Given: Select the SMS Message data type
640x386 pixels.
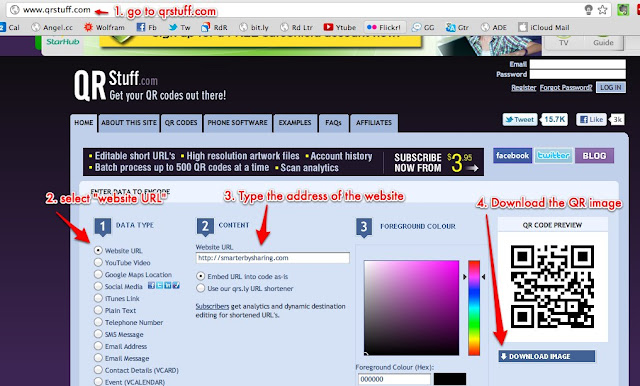Looking at the screenshot, I should point(98,334).
